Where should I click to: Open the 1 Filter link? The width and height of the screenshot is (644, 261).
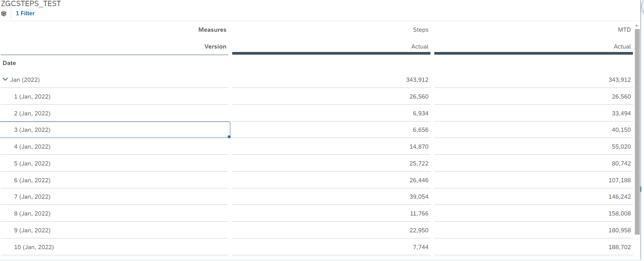coord(25,13)
